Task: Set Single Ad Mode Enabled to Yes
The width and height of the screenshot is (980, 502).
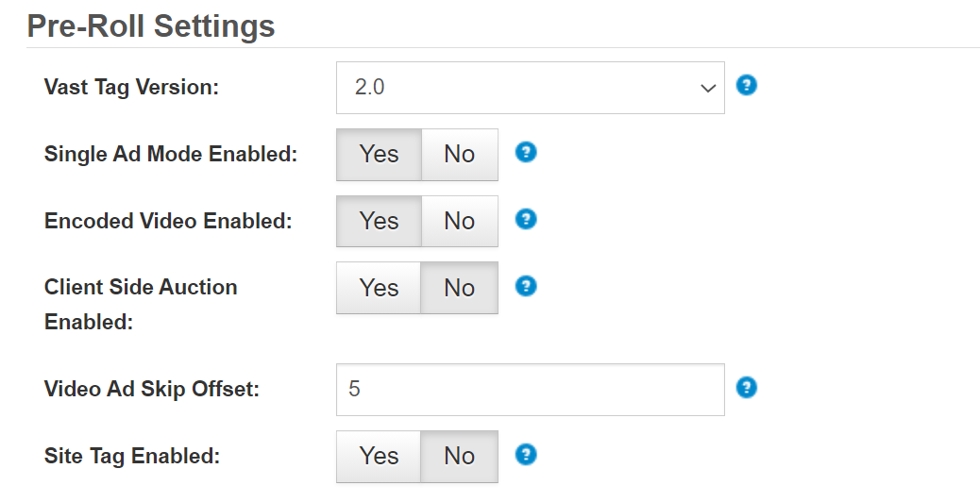Action: (379, 155)
